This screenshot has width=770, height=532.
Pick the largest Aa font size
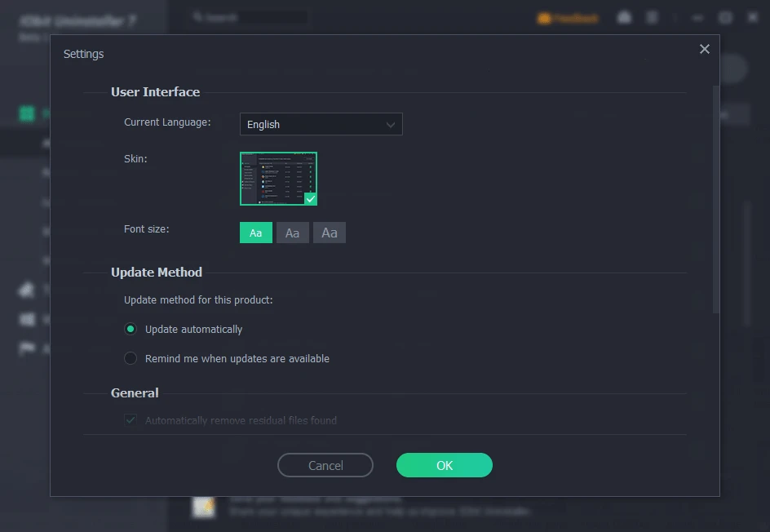point(330,233)
